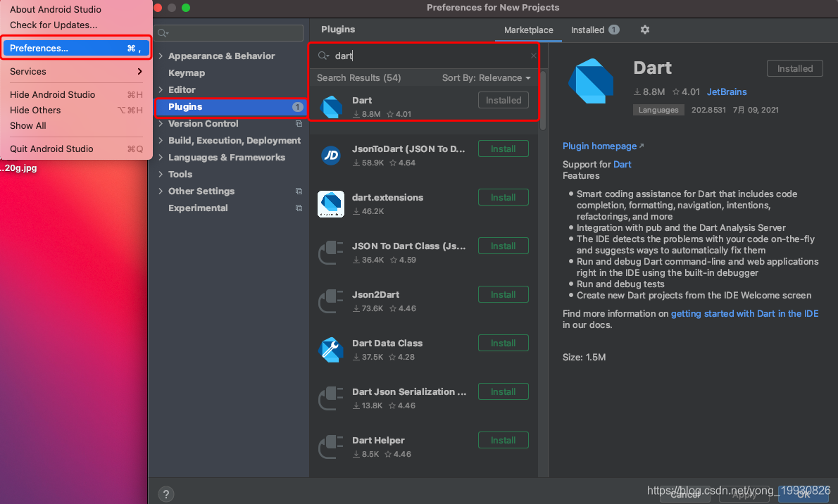Click the plugin results list scrollbar
Image resolution: width=838 pixels, height=504 pixels.
pyautogui.click(x=543, y=101)
